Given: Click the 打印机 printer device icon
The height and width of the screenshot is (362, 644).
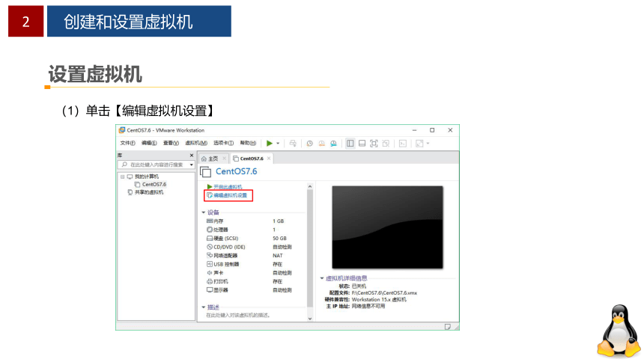Looking at the screenshot, I should (x=210, y=281).
